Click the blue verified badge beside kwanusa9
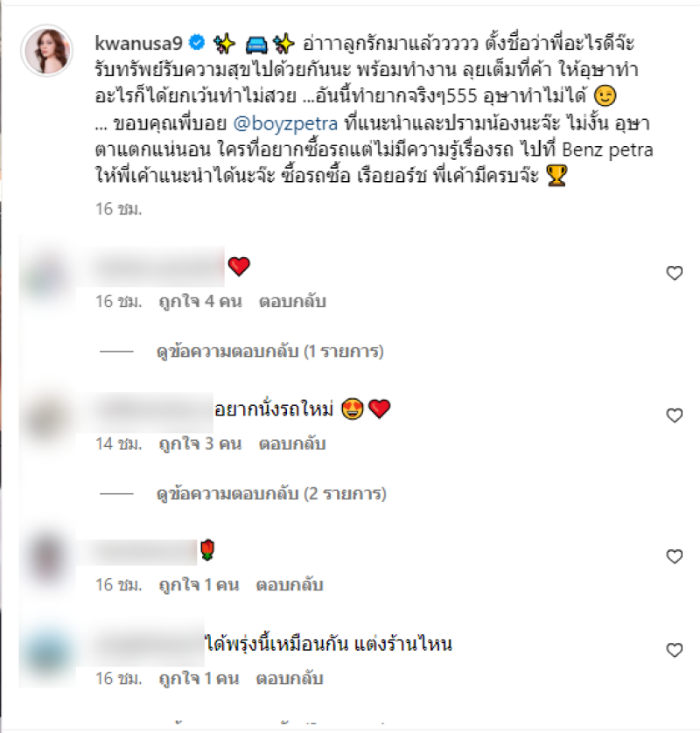This screenshot has height=733, width=700. point(197,43)
